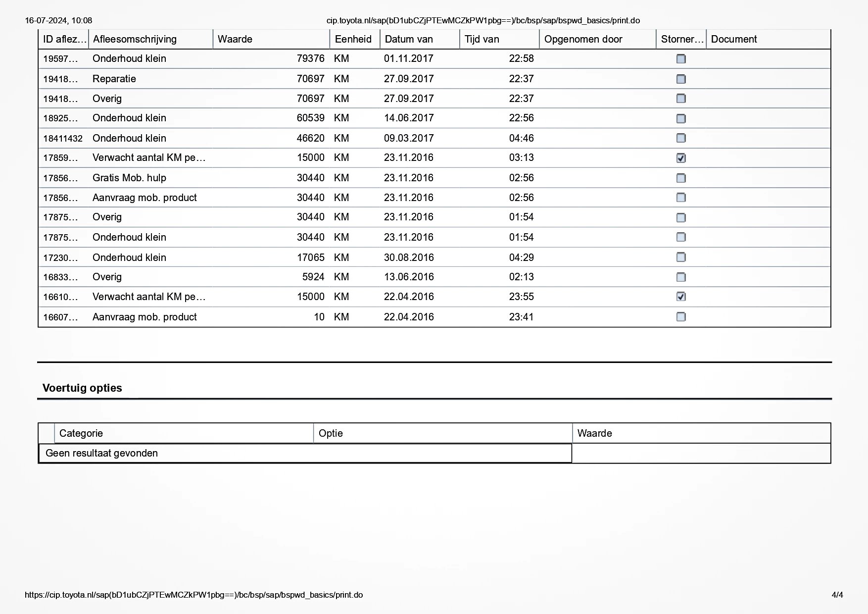This screenshot has height=614, width=868.
Task: Select the Optie column header
Action: [x=442, y=433]
